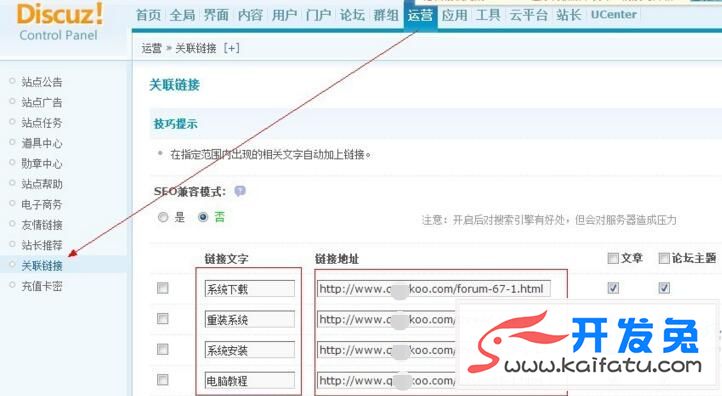Click the 技巧提示 section heading
The image size is (722, 396).
click(x=175, y=123)
